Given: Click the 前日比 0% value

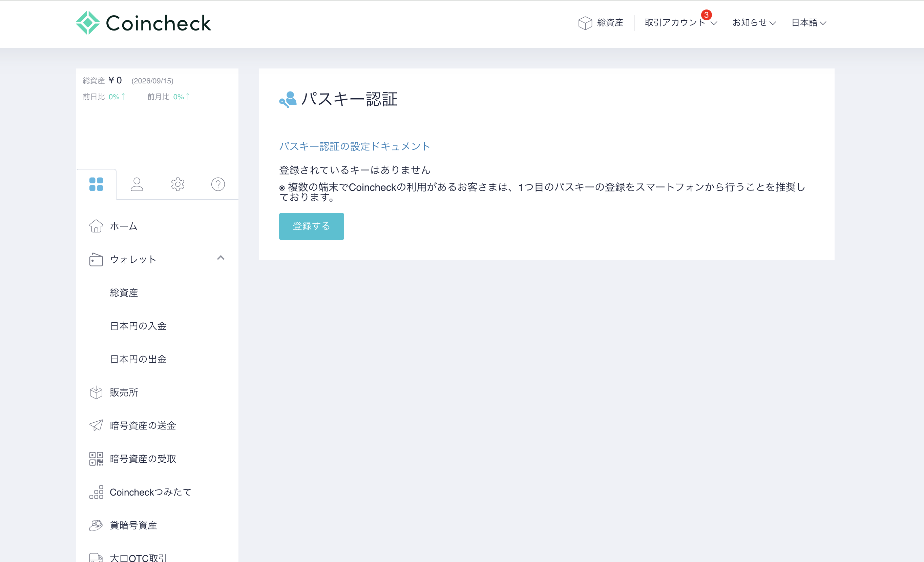Looking at the screenshot, I should tap(117, 97).
